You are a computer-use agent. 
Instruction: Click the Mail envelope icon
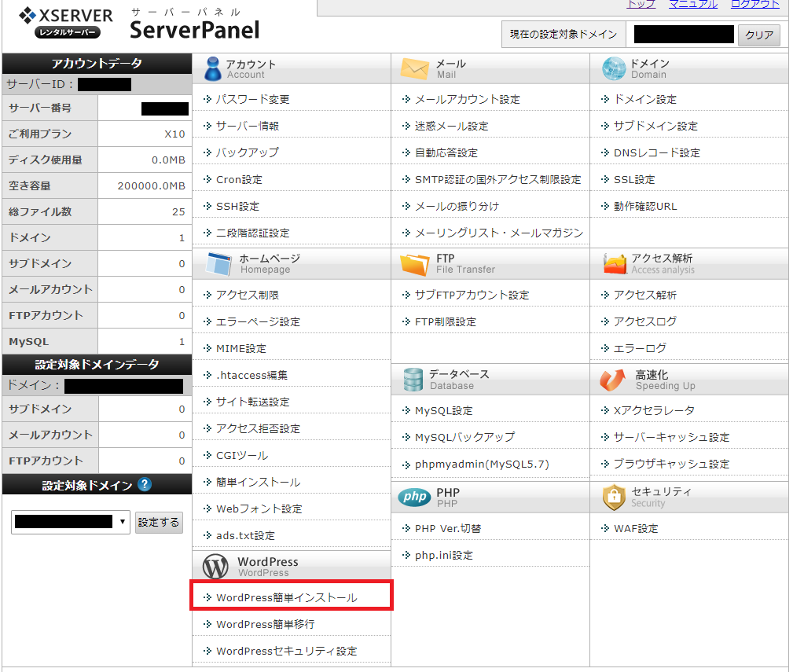(x=415, y=68)
